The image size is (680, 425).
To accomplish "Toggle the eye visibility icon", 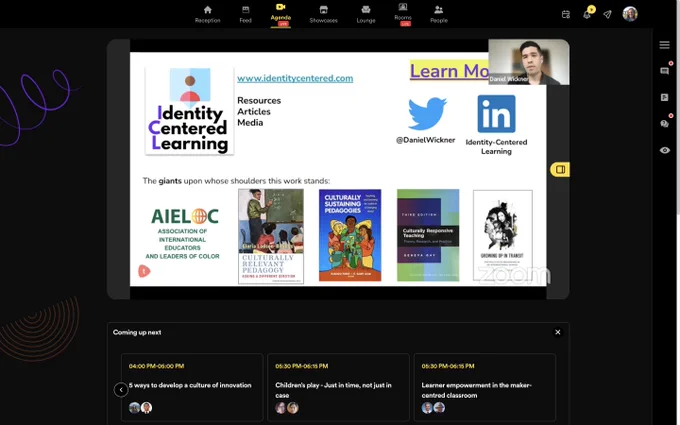I will 664,150.
